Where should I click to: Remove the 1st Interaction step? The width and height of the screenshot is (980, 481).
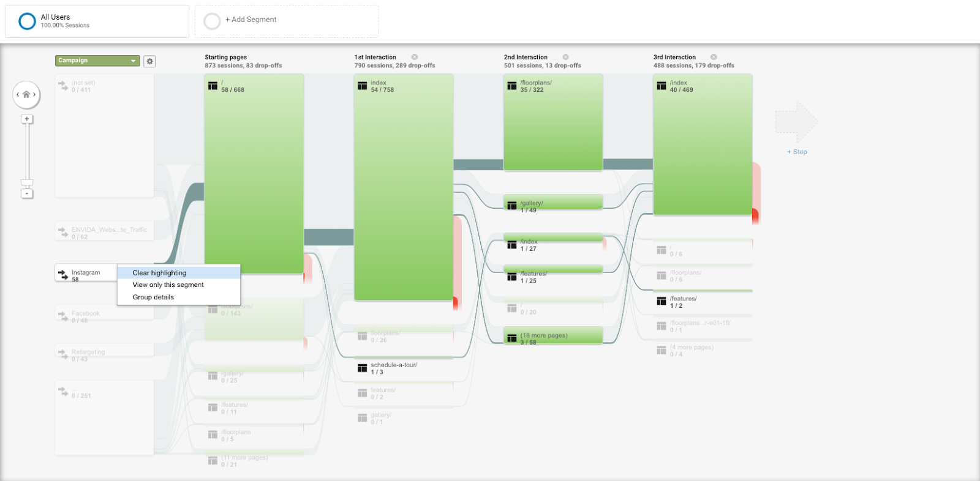point(415,57)
